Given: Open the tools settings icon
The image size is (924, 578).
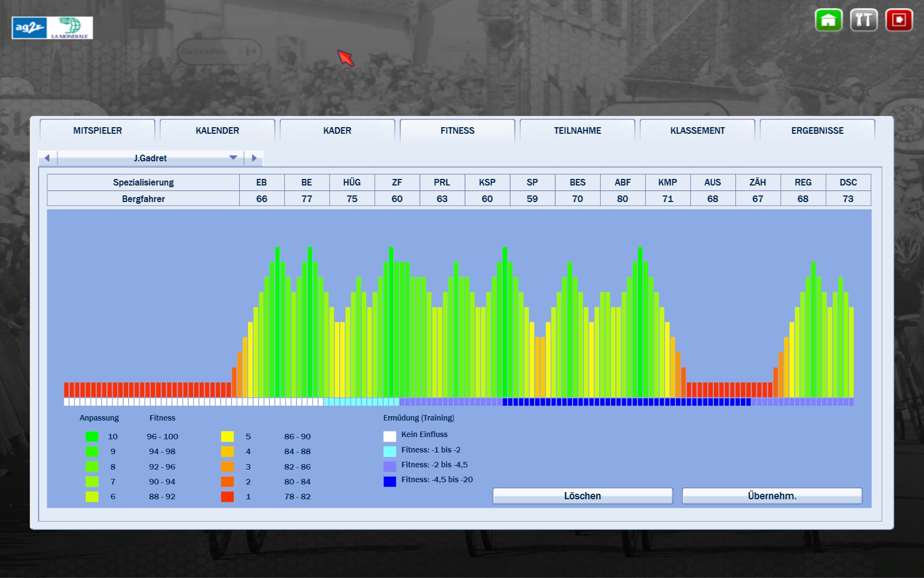Looking at the screenshot, I should tap(864, 20).
